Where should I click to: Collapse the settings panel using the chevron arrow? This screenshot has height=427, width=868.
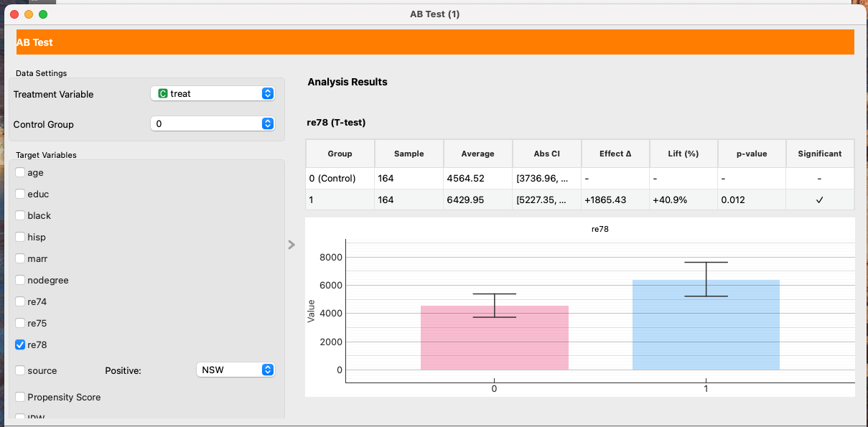coord(291,245)
